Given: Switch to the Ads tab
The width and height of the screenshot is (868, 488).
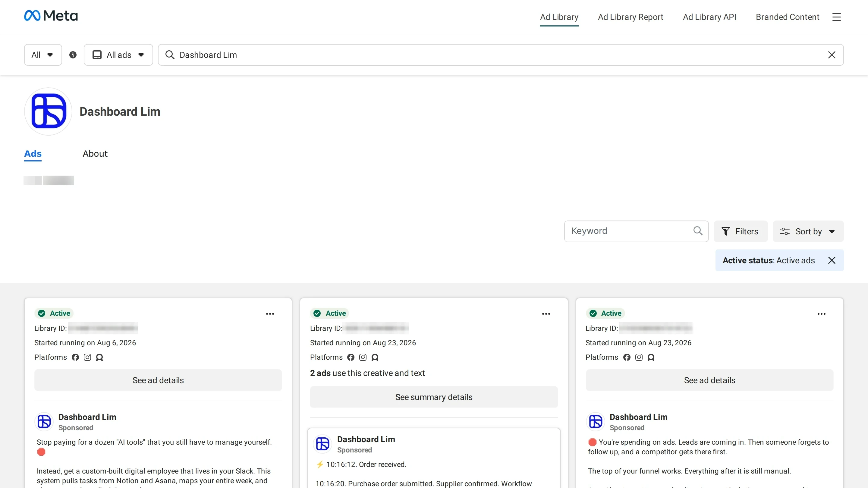Looking at the screenshot, I should click(x=33, y=154).
